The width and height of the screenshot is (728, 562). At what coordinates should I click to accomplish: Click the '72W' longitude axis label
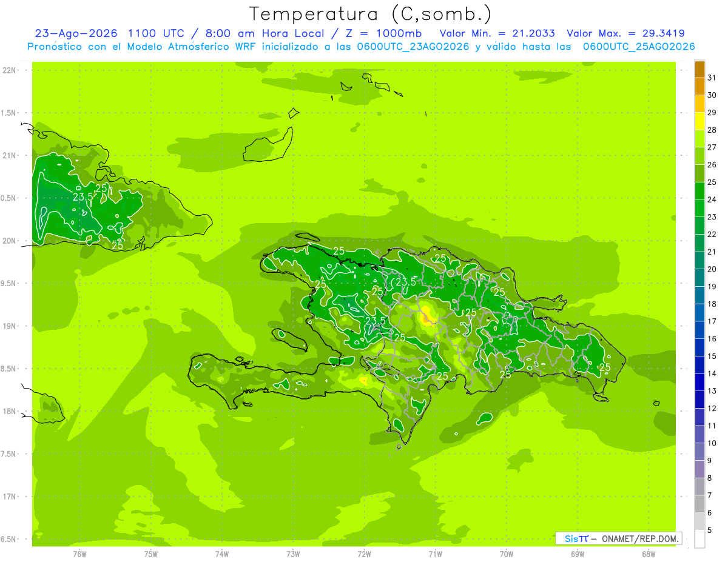tap(364, 554)
